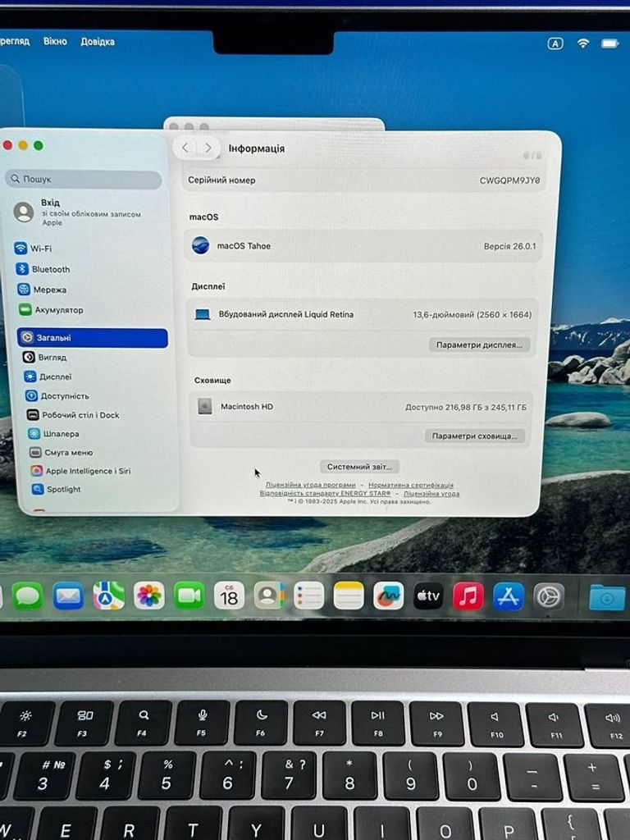Viewport: 630px width, 840px height.
Task: Open Notes app in the Dock
Action: click(349, 596)
